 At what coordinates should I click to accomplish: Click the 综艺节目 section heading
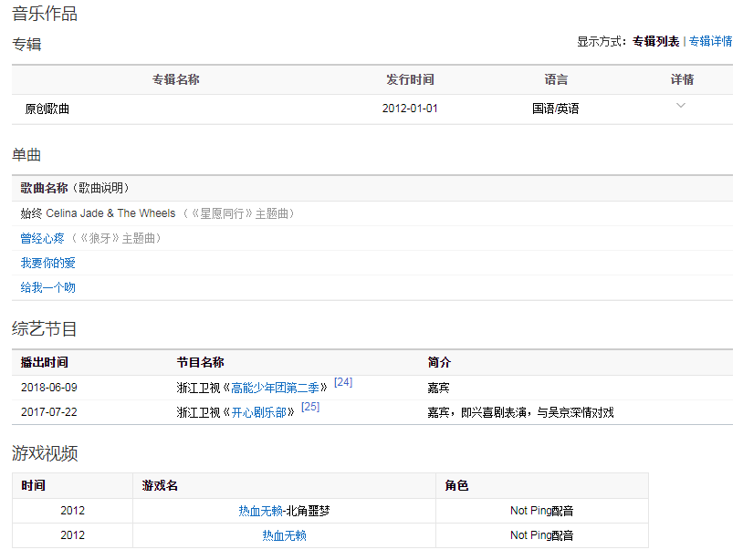click(45, 328)
